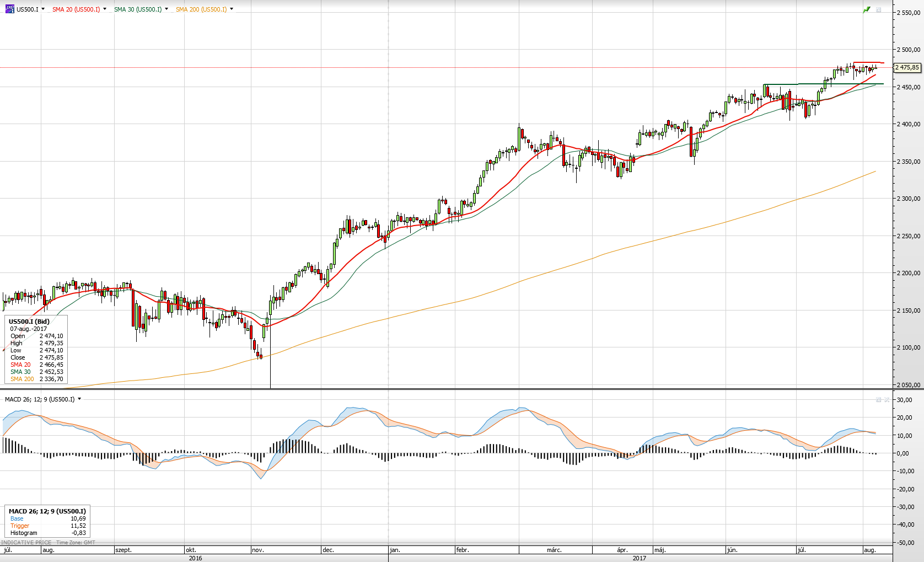The width and height of the screenshot is (924, 562).
Task: Click the márc. month label on time axis
Action: [554, 550]
